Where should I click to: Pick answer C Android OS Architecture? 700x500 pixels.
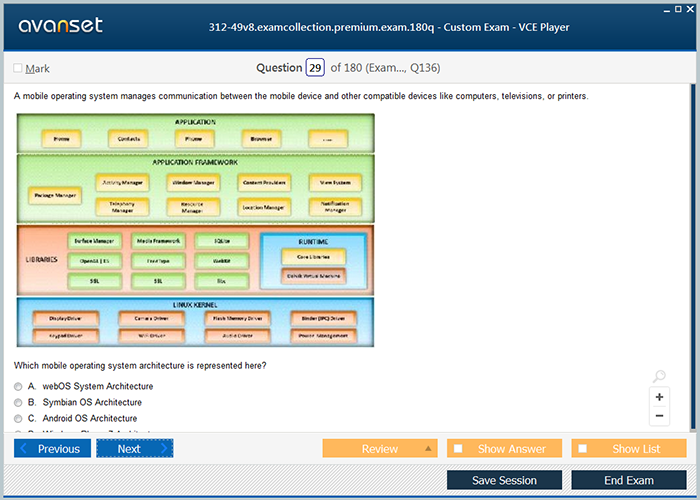tap(18, 418)
